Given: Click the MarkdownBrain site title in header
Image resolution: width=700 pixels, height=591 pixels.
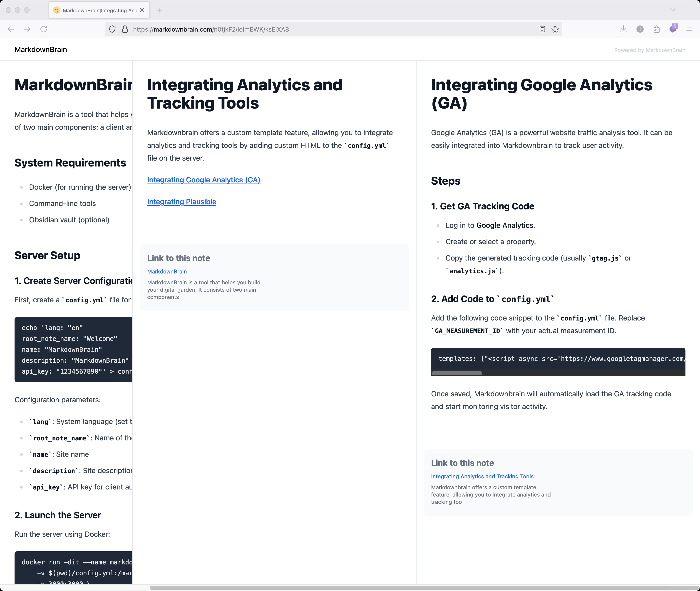Looking at the screenshot, I should (x=41, y=50).
